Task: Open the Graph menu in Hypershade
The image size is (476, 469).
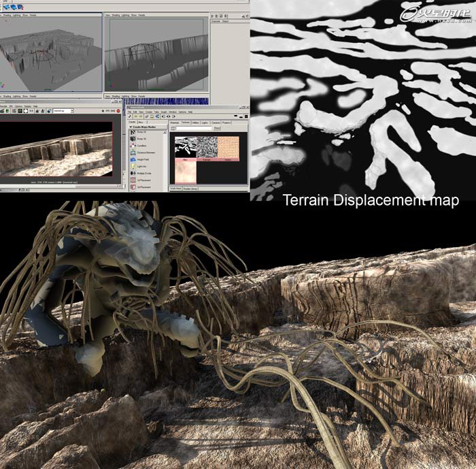Action: point(164,112)
